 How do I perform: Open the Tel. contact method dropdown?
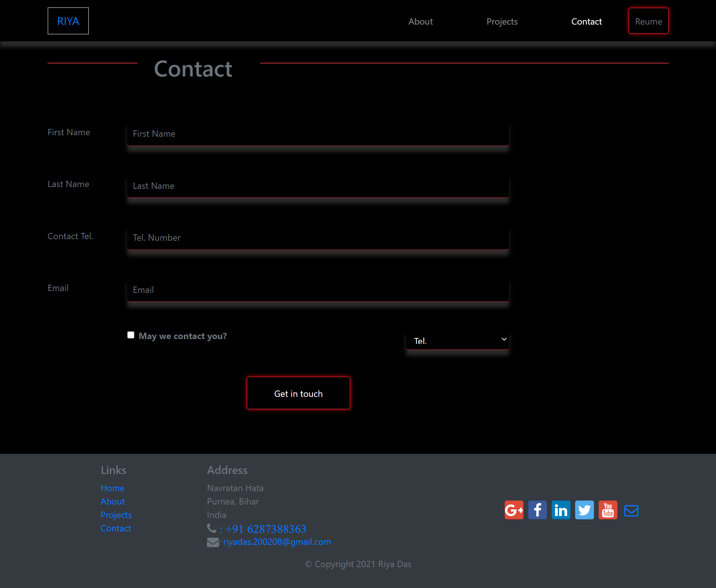457,340
